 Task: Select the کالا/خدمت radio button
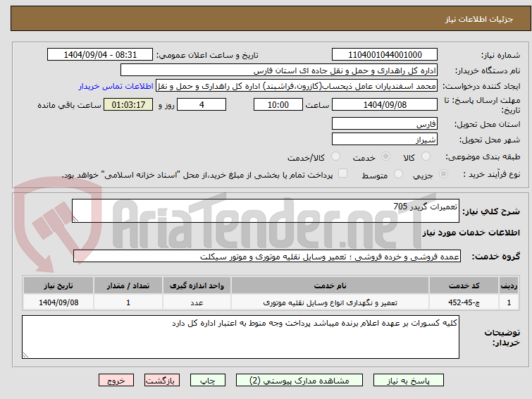(335, 156)
